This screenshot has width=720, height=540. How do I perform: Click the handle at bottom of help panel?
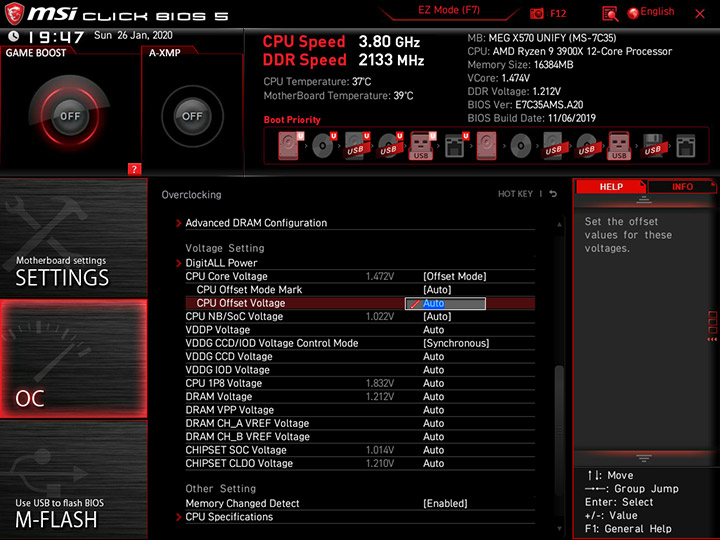tap(644, 458)
